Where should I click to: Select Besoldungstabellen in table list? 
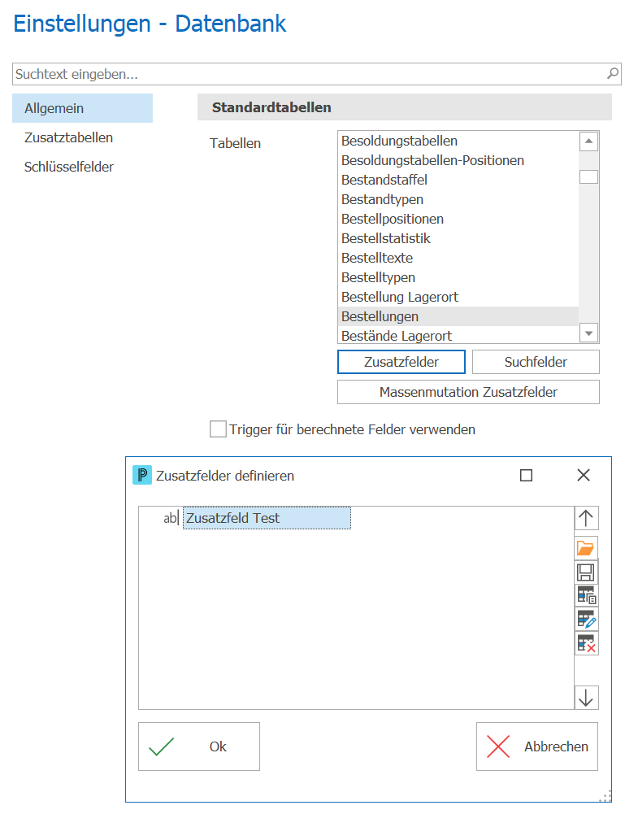point(458,141)
